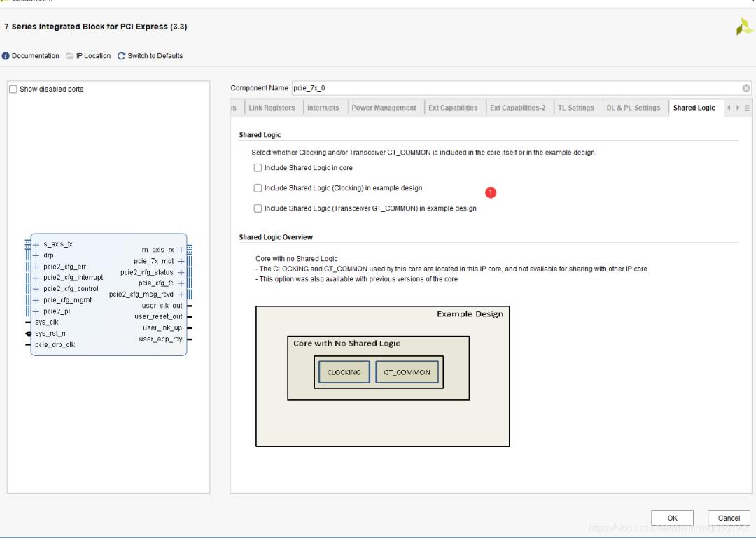The height and width of the screenshot is (538, 756).
Task: Expand the pcie2_cfg_control port
Action: [36, 289]
